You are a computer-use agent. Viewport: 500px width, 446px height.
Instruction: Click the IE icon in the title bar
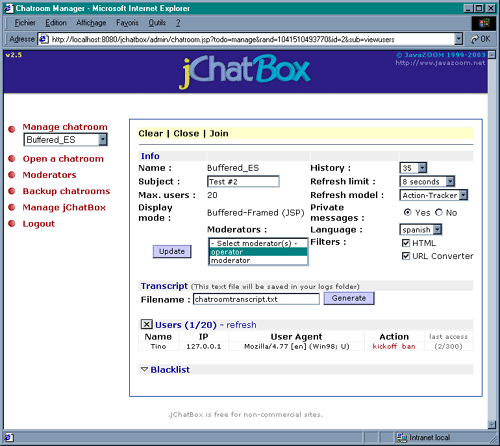(x=9, y=8)
